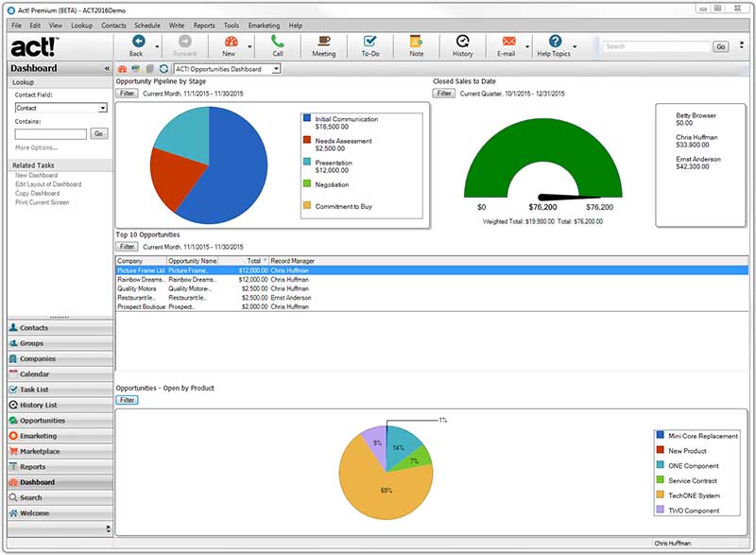Open Emarketing from the sidebar navigation

click(x=60, y=436)
